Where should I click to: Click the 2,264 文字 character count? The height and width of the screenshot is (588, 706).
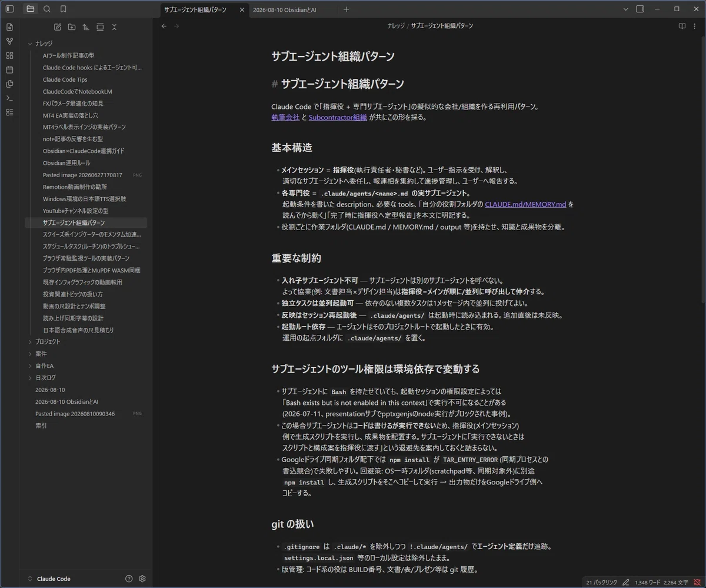tap(675, 582)
